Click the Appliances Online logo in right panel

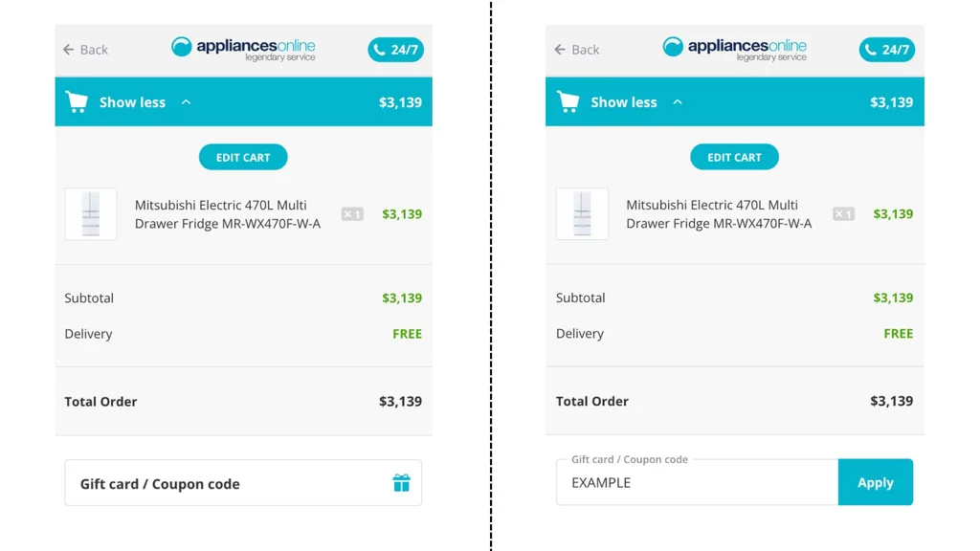[x=734, y=49]
